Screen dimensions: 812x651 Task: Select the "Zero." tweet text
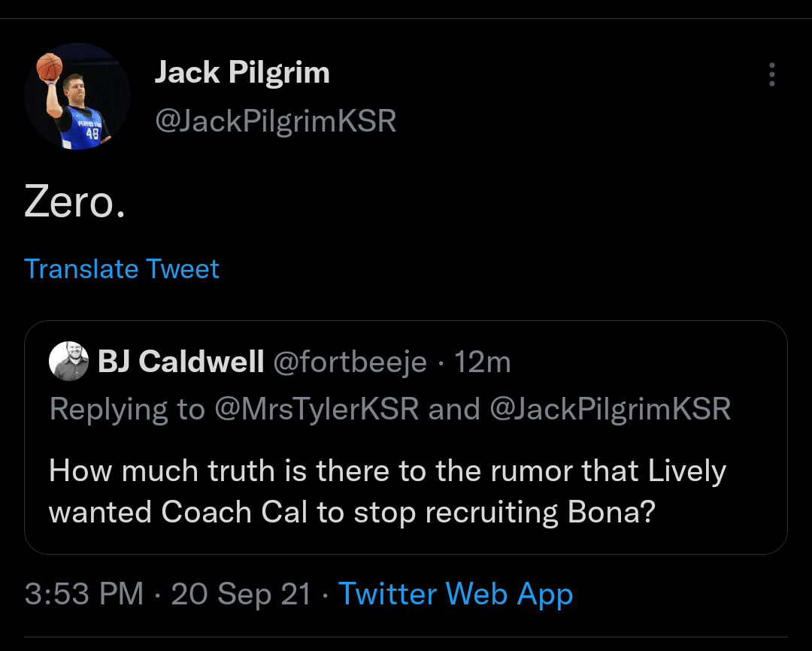click(x=74, y=201)
